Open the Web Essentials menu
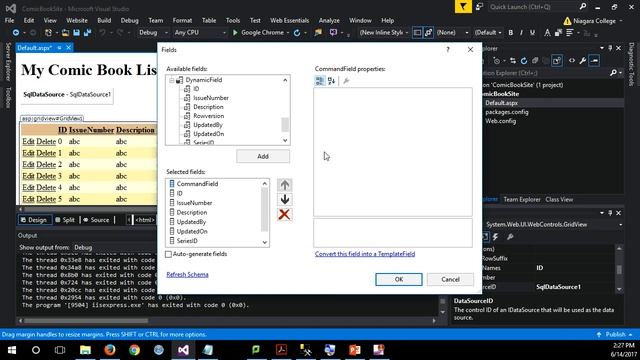The image size is (640, 360). click(289, 20)
